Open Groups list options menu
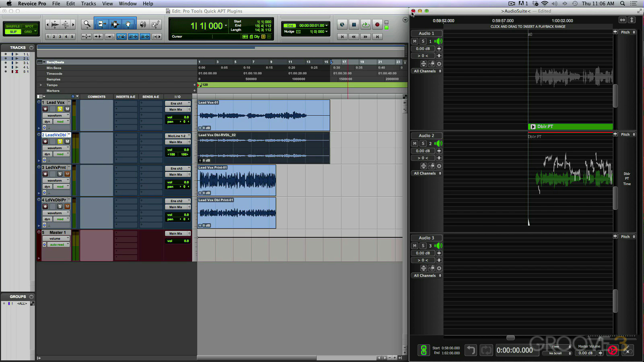644x362 pixels. pyautogui.click(x=31, y=296)
